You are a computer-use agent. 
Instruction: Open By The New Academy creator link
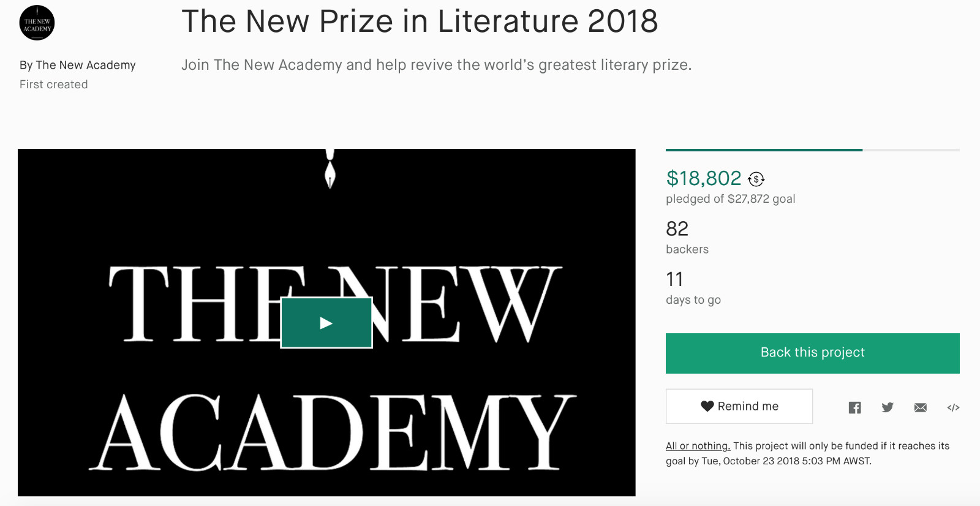pyautogui.click(x=78, y=65)
